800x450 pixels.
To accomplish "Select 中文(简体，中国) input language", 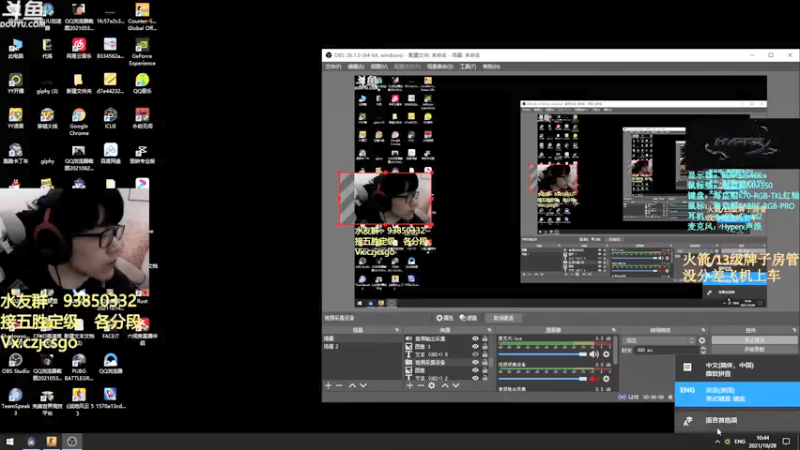I will pos(737,369).
